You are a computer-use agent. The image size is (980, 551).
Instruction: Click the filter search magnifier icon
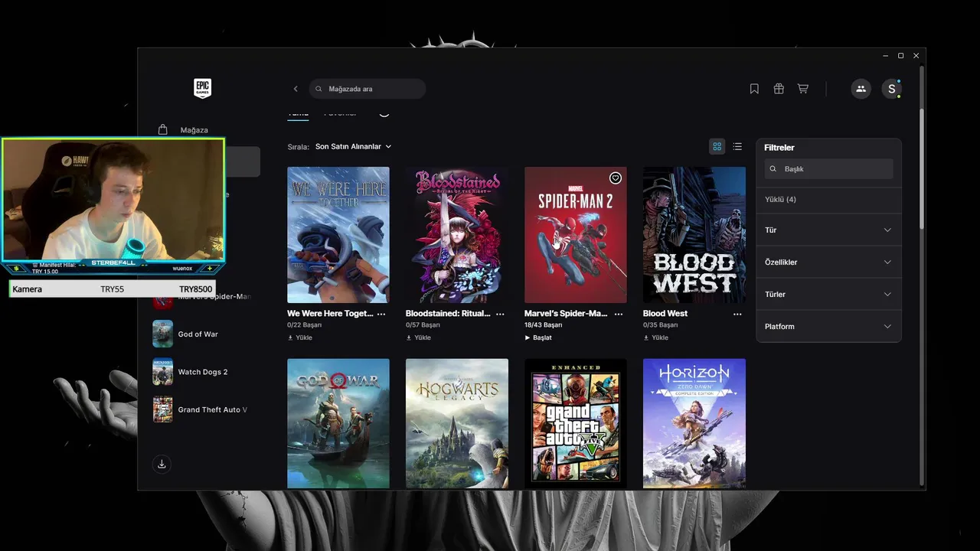pos(773,169)
